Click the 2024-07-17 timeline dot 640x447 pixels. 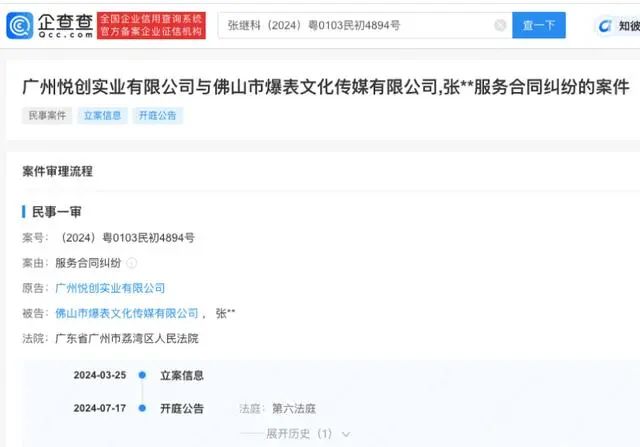[x=142, y=408]
